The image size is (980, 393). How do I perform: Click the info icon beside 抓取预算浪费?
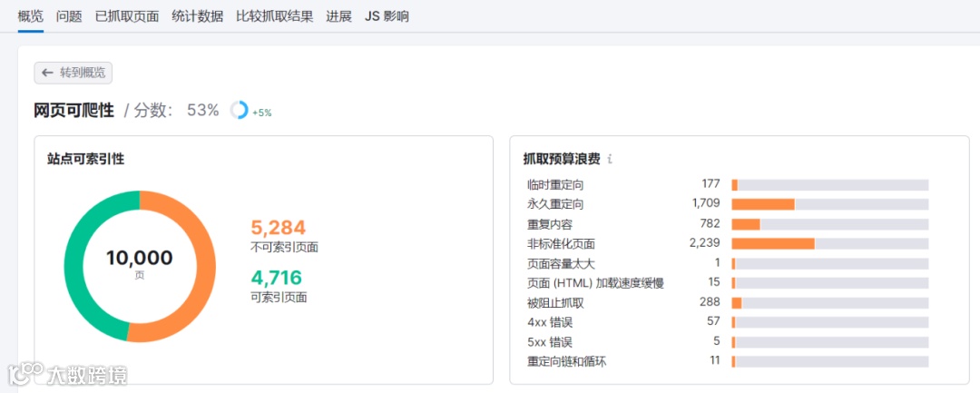pos(610,160)
